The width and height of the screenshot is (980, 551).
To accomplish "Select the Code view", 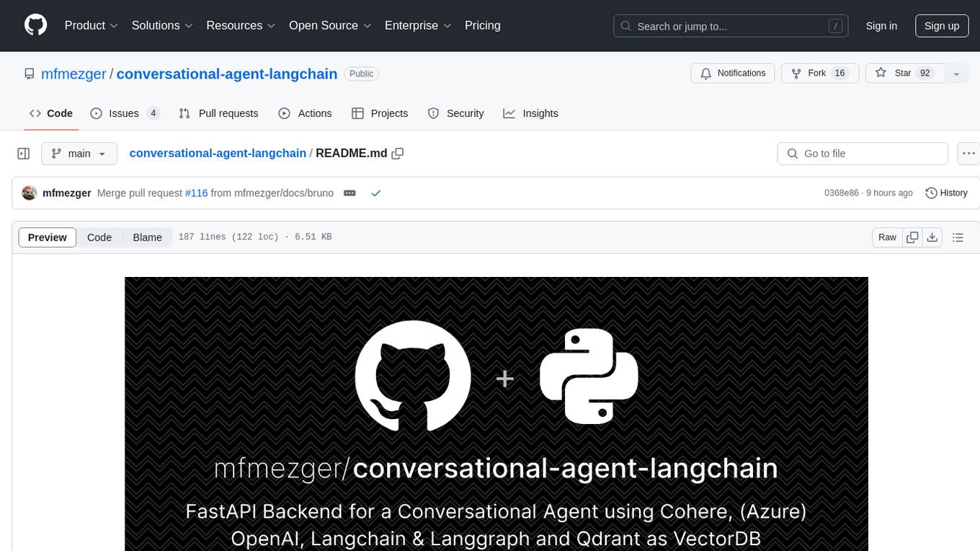I will point(99,237).
